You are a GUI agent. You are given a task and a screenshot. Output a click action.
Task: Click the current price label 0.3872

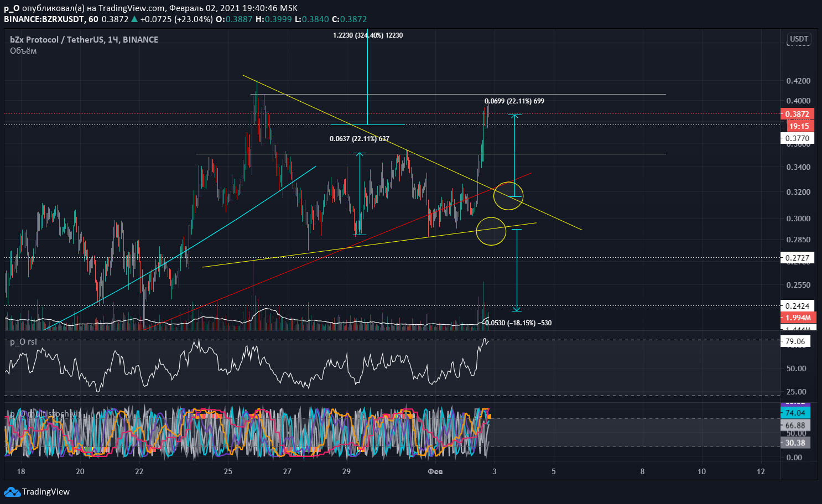(x=797, y=114)
